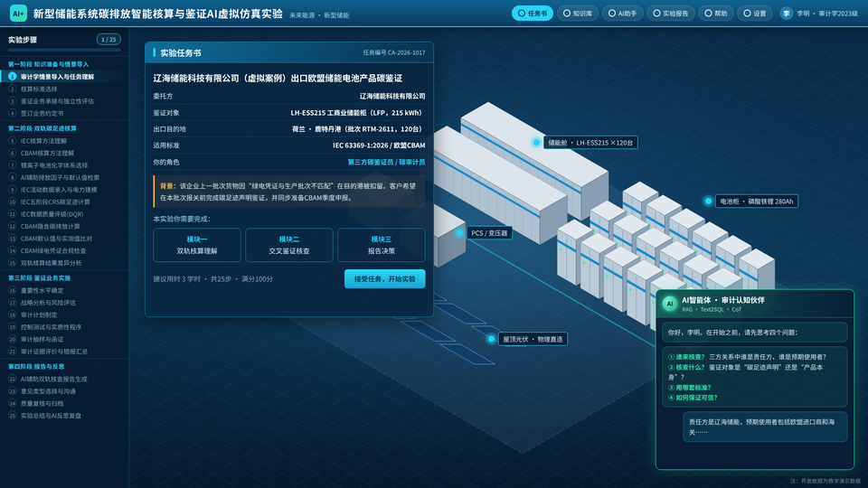Click 电池柜 · 磷酸铁锂 280Ah hotspot marker
This screenshot has height=488, width=868.
(x=708, y=201)
